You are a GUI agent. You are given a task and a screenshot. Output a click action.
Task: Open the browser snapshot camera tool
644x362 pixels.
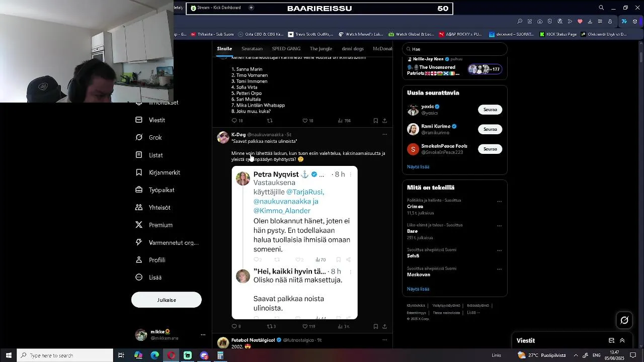[540, 22]
